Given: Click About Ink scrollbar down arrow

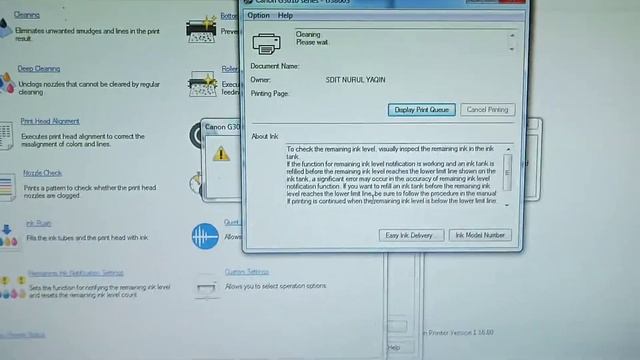Looking at the screenshot, I should coord(507,205).
